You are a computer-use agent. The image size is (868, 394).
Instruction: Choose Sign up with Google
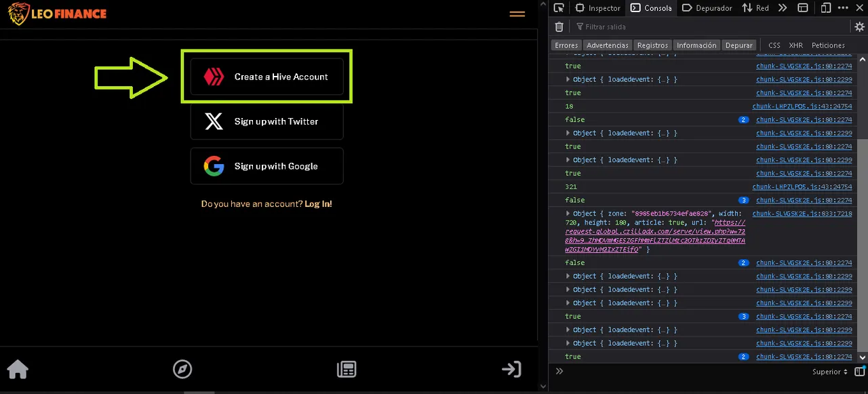[267, 166]
